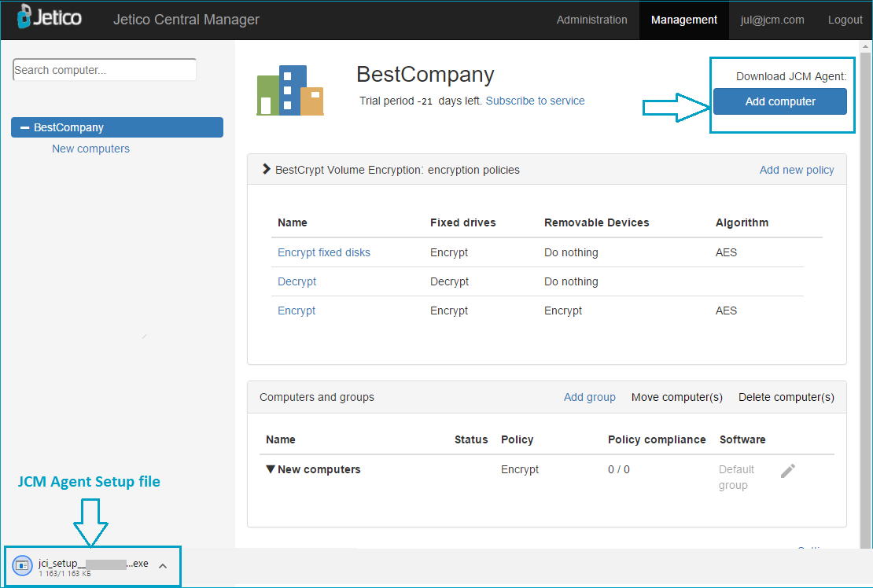Click AES algorithm in Encrypt fixed disks row
Screen dimensions: 873x588
(x=726, y=252)
